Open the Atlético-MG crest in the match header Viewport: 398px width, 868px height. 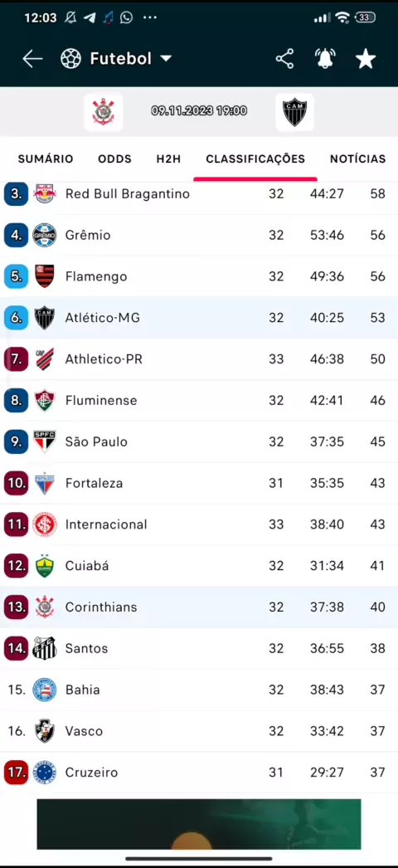[294, 112]
